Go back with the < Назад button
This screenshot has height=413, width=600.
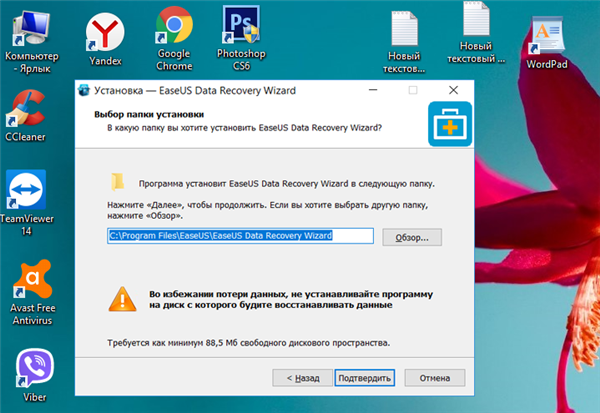tap(302, 378)
